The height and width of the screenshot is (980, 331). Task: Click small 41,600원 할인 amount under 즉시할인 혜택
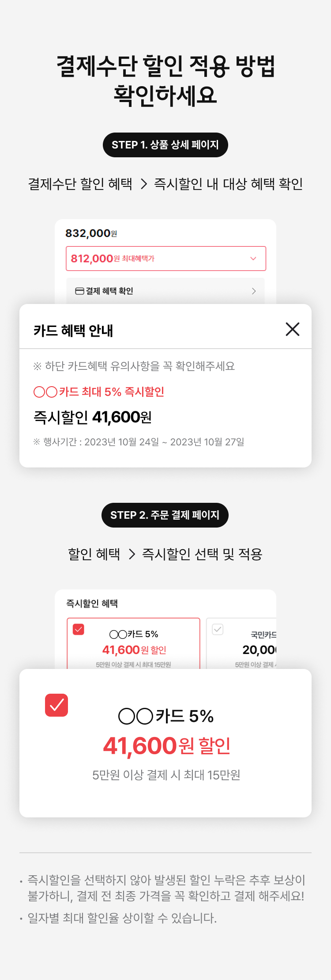tap(134, 650)
